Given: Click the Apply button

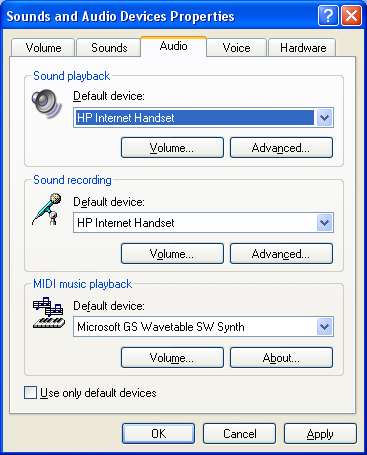Looking at the screenshot, I should click(x=320, y=433).
